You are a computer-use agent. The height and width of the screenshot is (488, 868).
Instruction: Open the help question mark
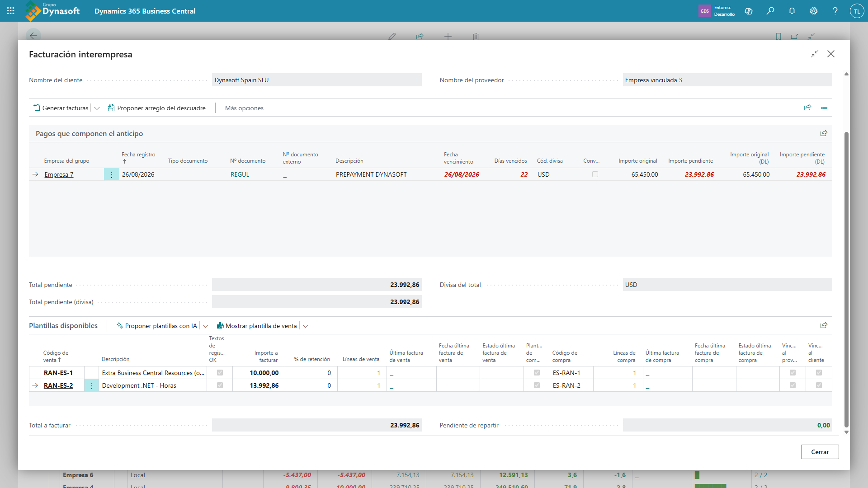click(835, 11)
